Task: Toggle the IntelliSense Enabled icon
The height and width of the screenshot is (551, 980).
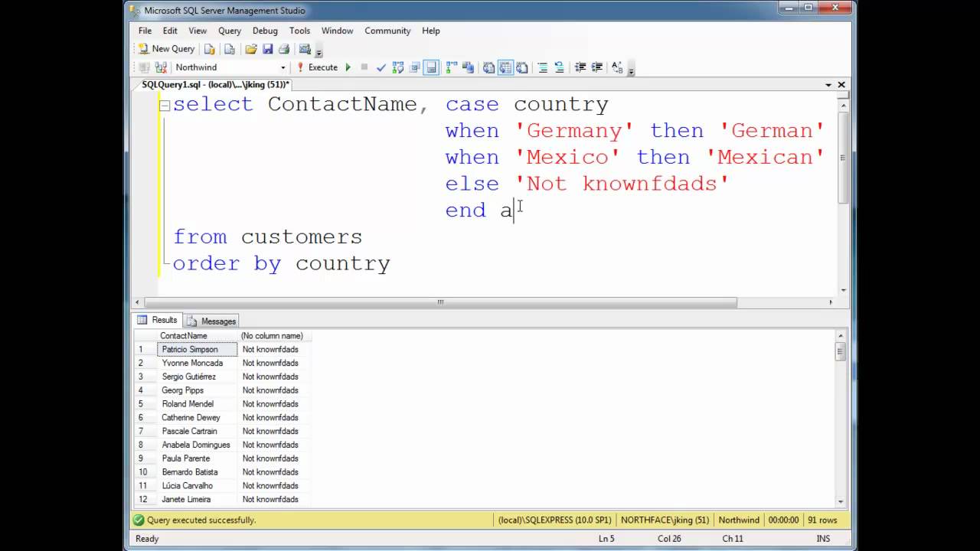Action: (x=432, y=67)
